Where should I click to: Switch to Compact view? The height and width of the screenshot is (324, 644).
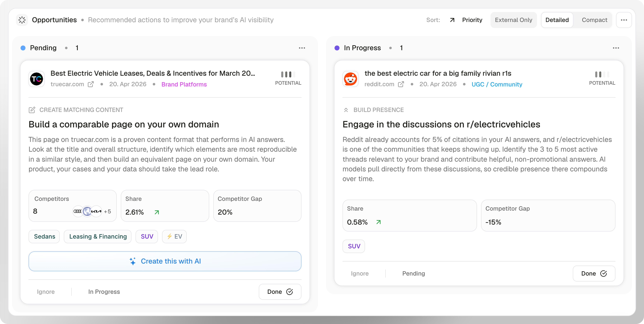coord(594,20)
